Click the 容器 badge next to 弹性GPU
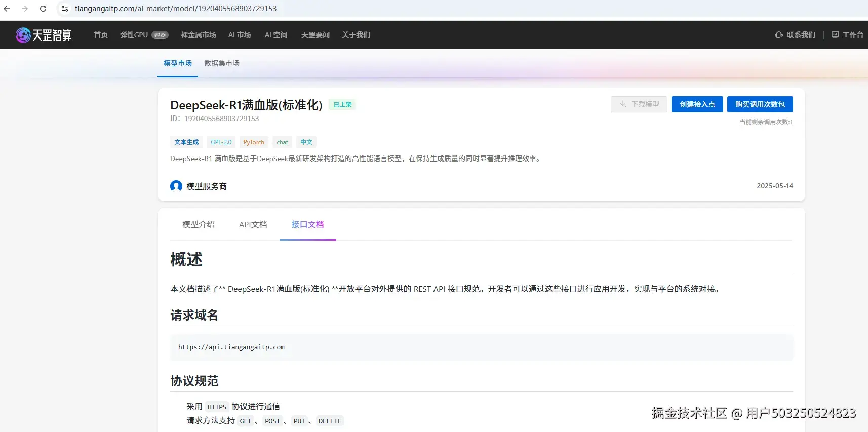The height and width of the screenshot is (432, 868). click(160, 35)
